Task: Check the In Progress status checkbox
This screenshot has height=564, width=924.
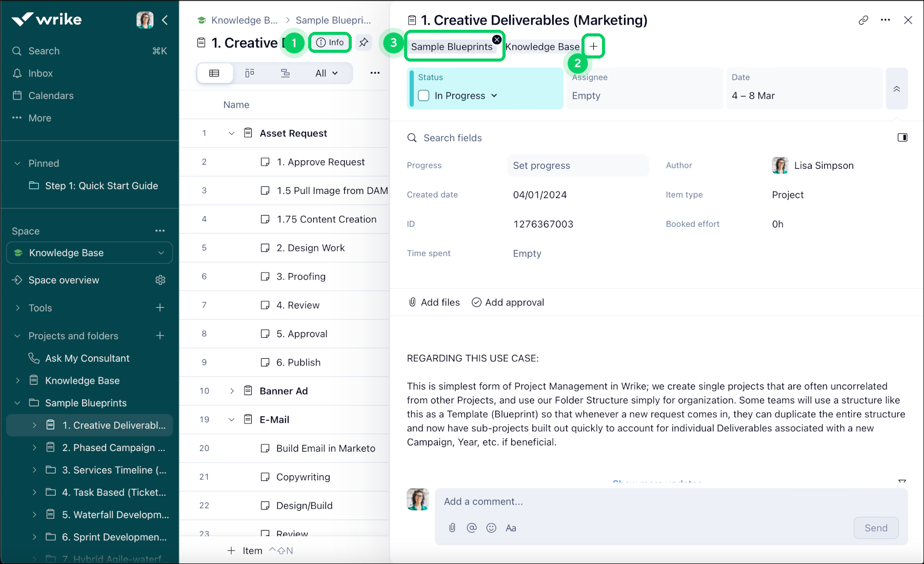Action: (x=424, y=95)
